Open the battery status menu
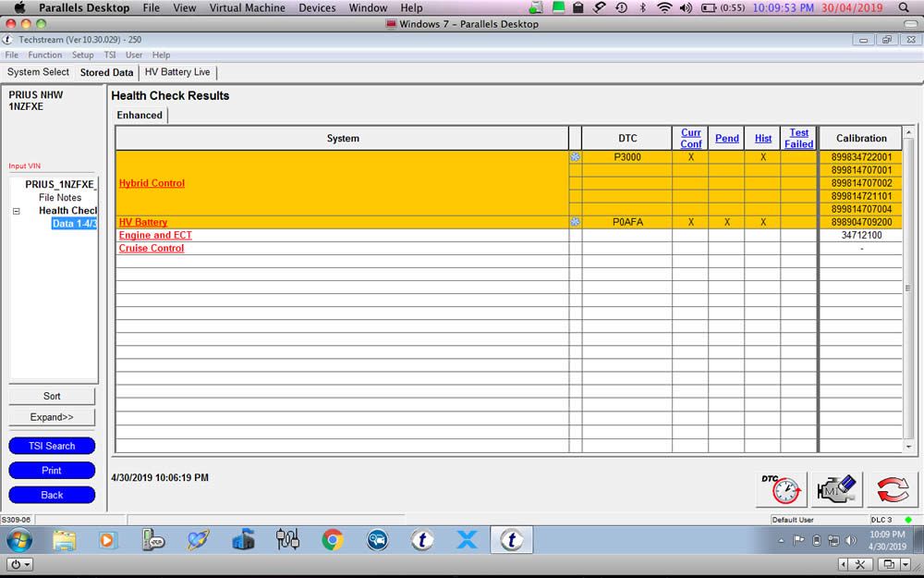The image size is (924, 578). pos(723,7)
